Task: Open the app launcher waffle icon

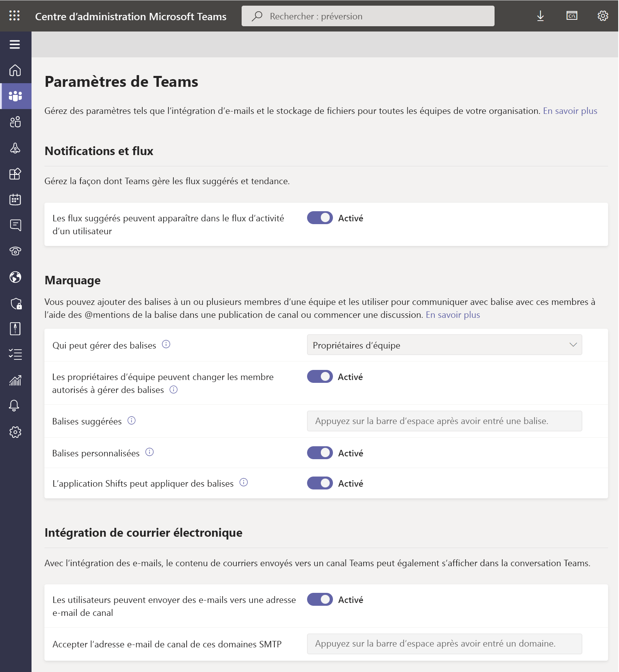Action: (x=15, y=16)
